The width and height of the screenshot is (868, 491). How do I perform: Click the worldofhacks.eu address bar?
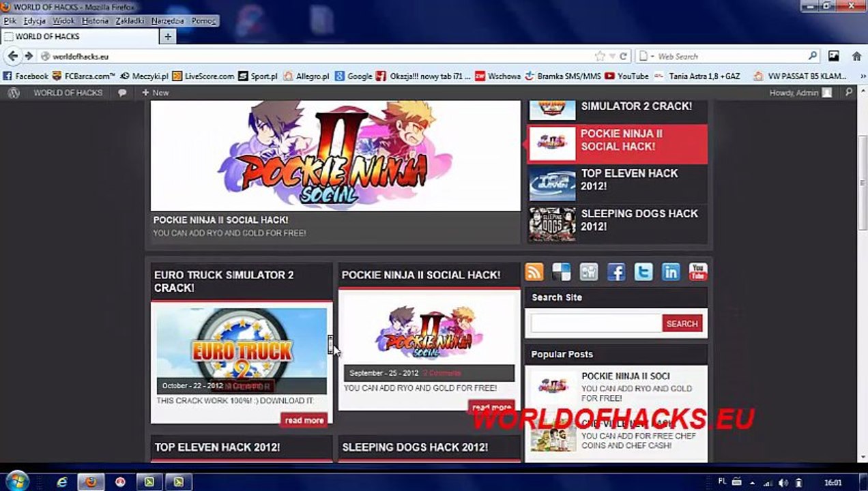point(317,56)
